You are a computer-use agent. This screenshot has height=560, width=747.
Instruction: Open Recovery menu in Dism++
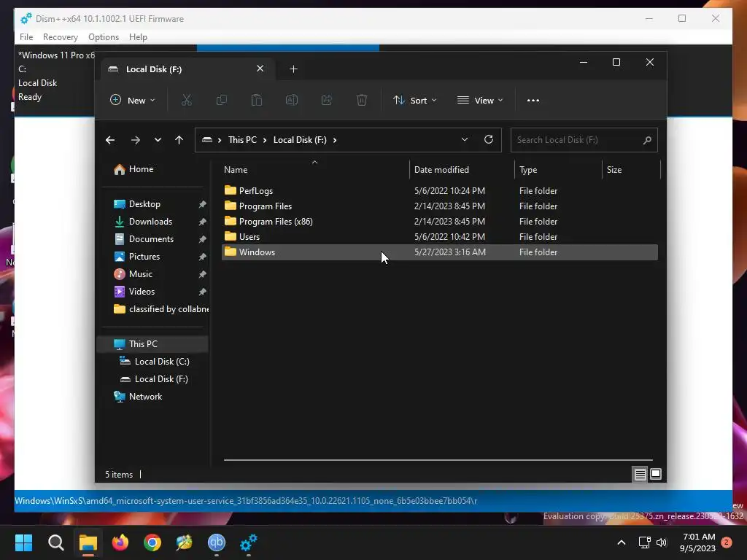(x=60, y=37)
